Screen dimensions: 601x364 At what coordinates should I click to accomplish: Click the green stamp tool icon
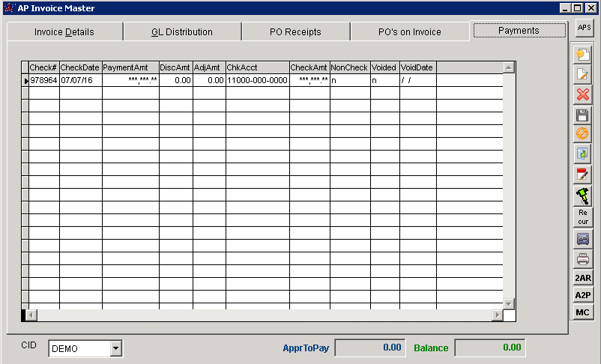pos(582,196)
